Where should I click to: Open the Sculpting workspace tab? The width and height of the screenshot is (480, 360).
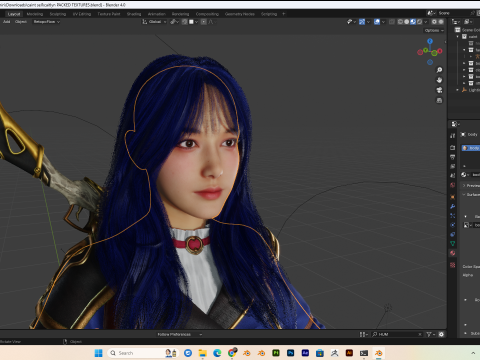click(x=58, y=14)
